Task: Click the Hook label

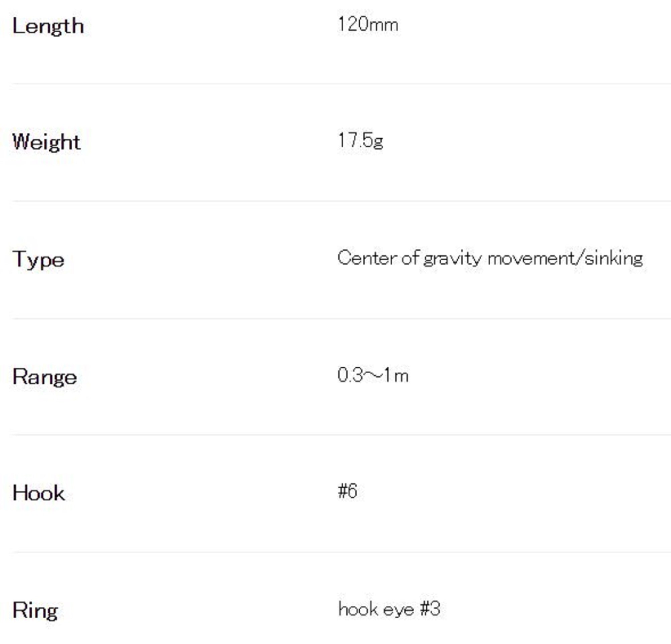Action: [x=39, y=493]
